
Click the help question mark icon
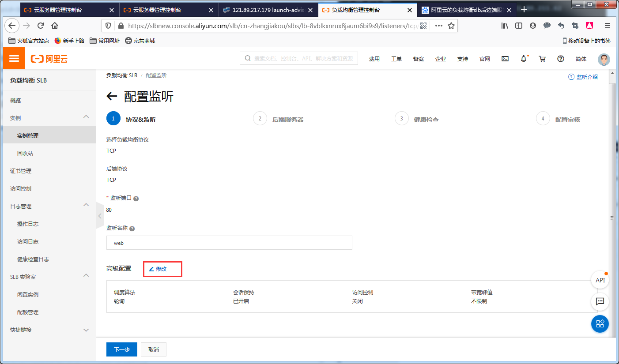[560, 58]
